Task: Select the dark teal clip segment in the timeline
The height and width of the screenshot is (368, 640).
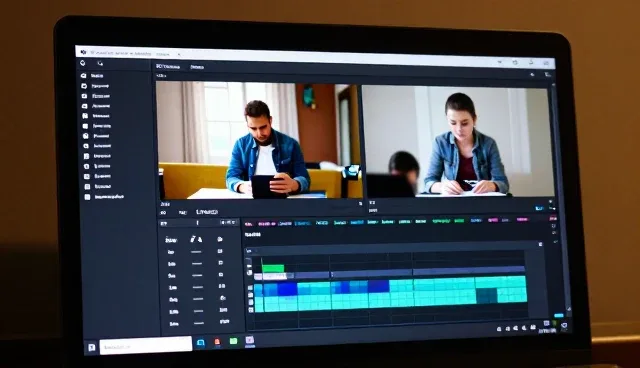Action: (x=487, y=296)
